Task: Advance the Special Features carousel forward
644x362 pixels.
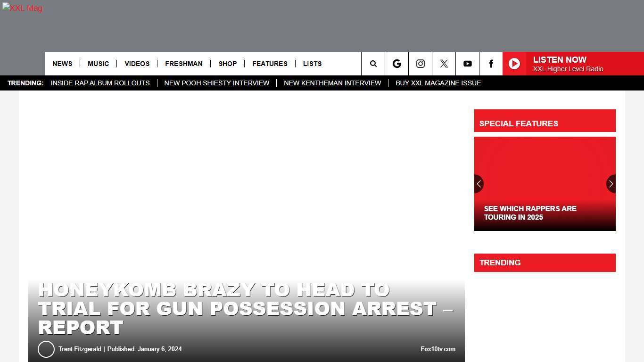Action: (611, 184)
